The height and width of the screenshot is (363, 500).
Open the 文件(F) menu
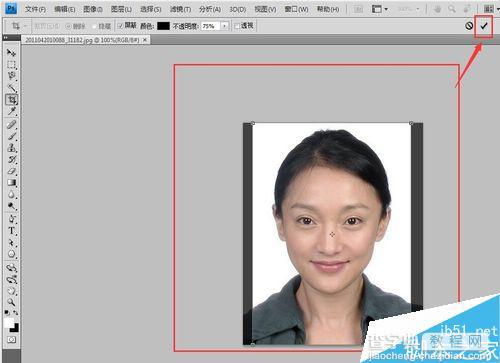tap(35, 9)
